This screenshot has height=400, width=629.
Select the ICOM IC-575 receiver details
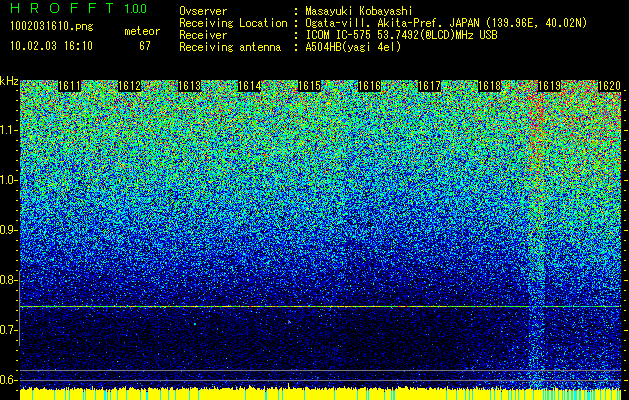(x=401, y=35)
